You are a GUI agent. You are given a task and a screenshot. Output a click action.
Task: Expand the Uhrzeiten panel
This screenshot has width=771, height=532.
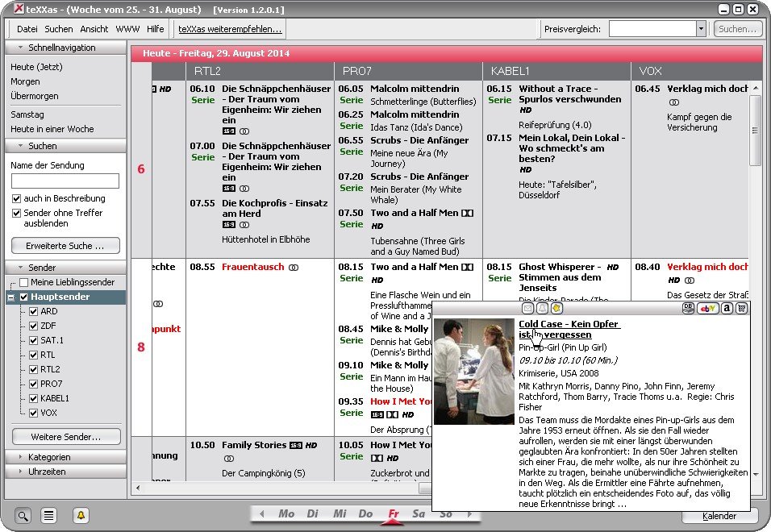[x=65, y=472]
